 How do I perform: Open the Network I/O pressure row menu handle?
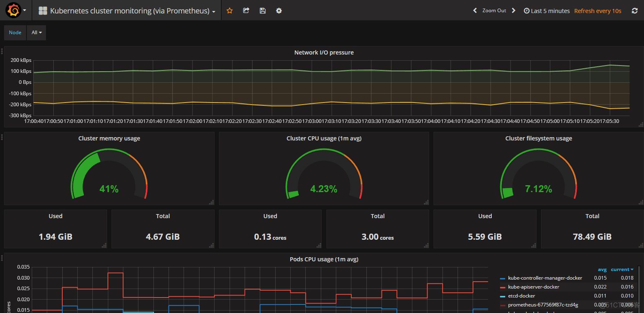pyautogui.click(x=2, y=51)
